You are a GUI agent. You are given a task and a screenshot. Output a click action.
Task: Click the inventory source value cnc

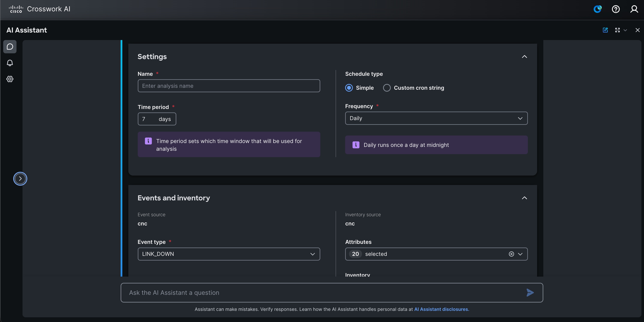click(350, 224)
